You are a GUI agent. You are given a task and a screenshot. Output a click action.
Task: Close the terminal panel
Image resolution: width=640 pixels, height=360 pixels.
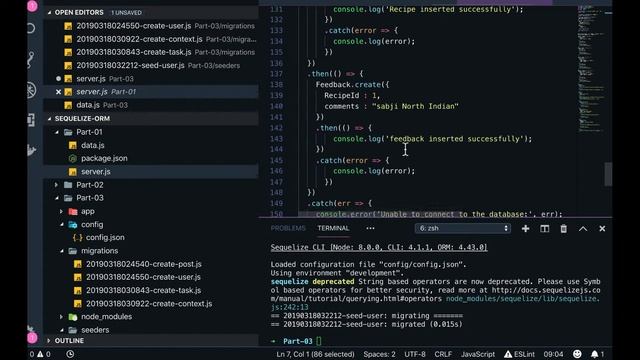pyautogui.click(x=602, y=229)
